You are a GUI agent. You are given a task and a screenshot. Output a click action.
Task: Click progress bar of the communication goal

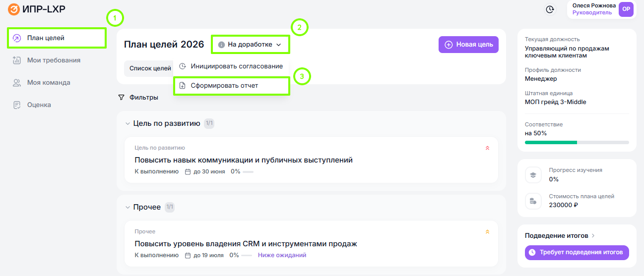click(x=248, y=172)
